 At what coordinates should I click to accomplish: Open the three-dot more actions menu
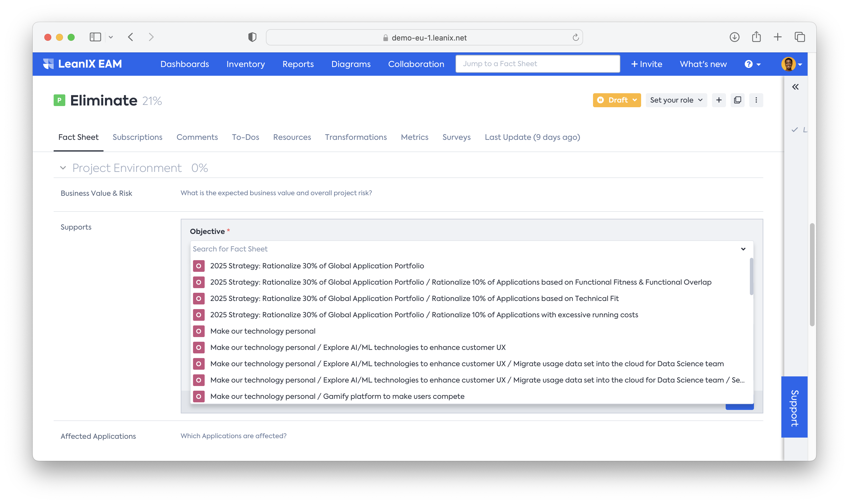pos(756,100)
